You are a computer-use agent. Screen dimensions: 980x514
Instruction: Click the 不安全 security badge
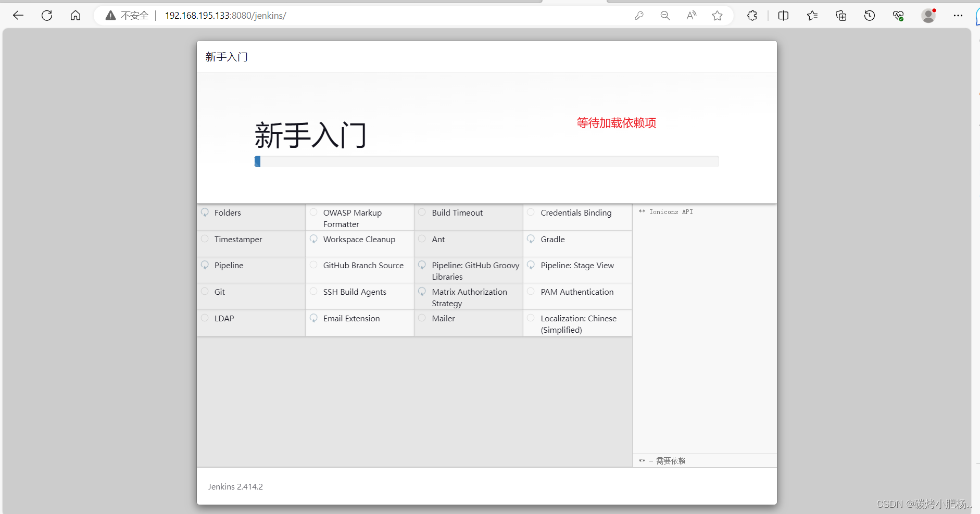pos(127,16)
